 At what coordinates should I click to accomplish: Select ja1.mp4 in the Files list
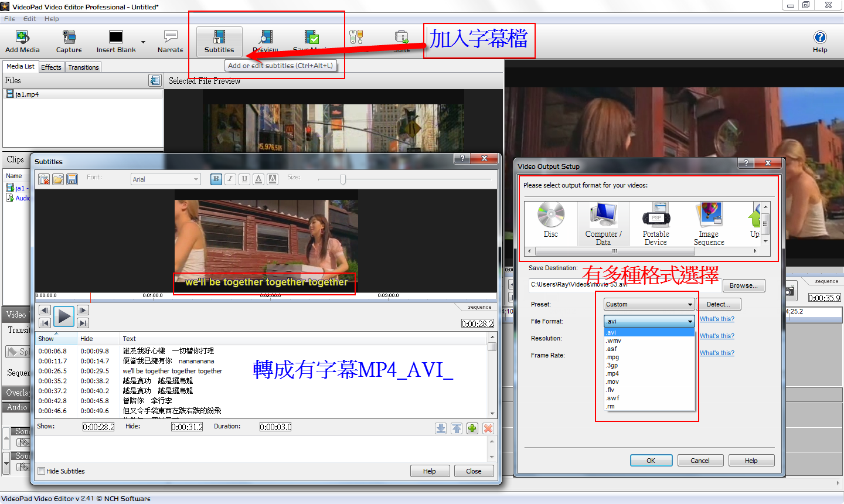point(83,94)
